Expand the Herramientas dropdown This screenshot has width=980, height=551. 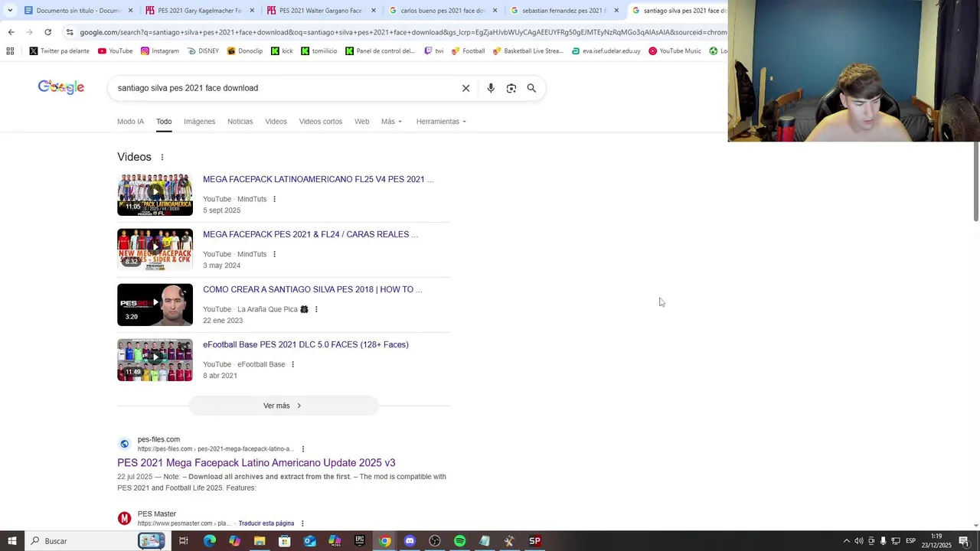pos(441,122)
